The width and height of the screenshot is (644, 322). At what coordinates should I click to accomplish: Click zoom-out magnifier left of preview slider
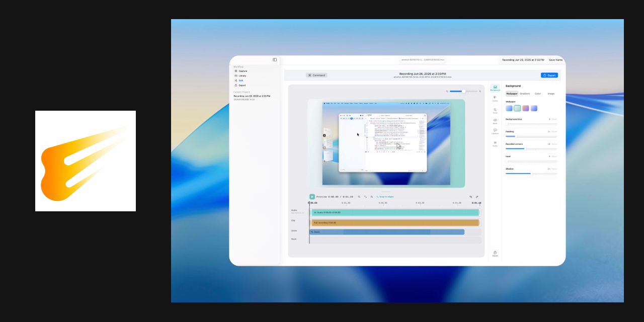coord(447,91)
